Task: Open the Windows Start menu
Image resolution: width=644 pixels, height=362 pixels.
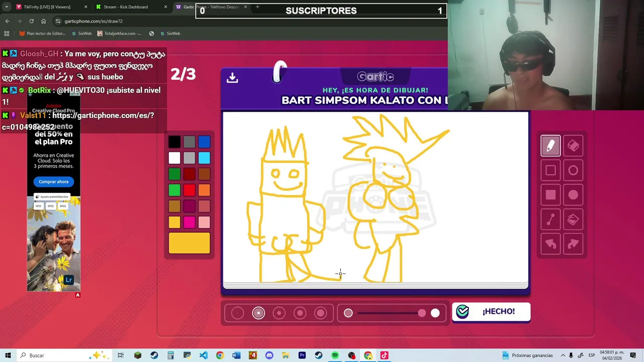Action: 8,355
